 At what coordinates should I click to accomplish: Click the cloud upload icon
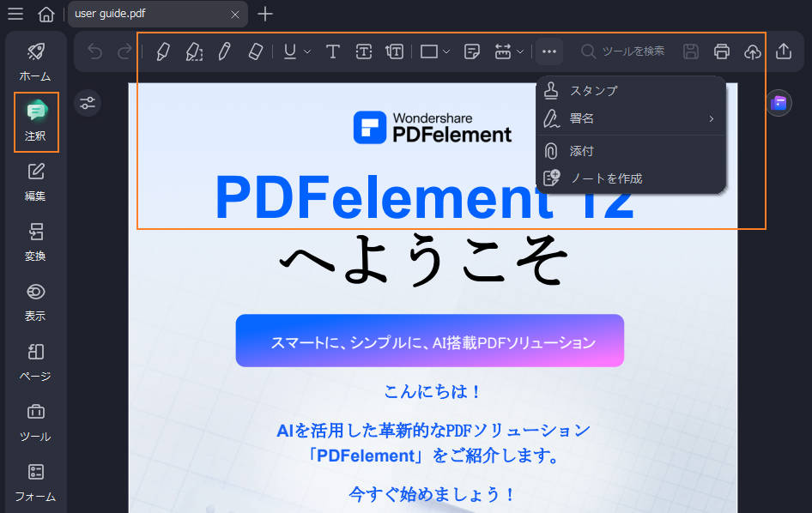click(753, 51)
